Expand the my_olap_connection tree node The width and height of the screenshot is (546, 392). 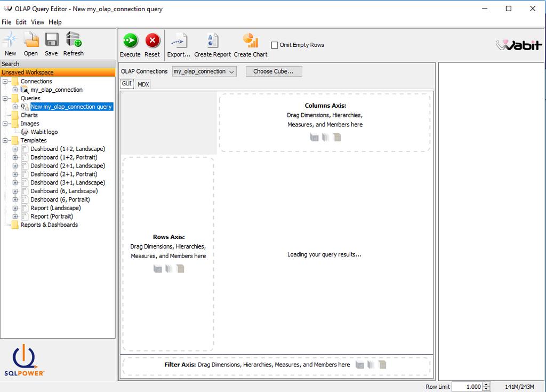15,90
